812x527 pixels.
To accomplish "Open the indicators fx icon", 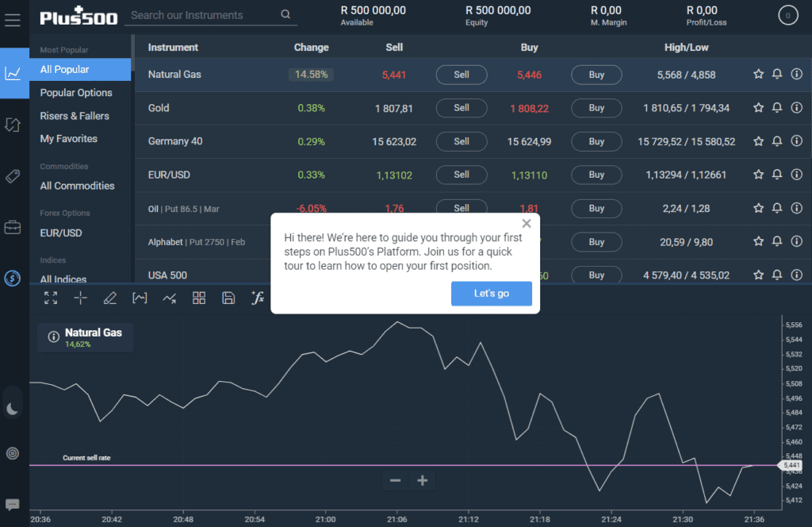I will click(258, 298).
